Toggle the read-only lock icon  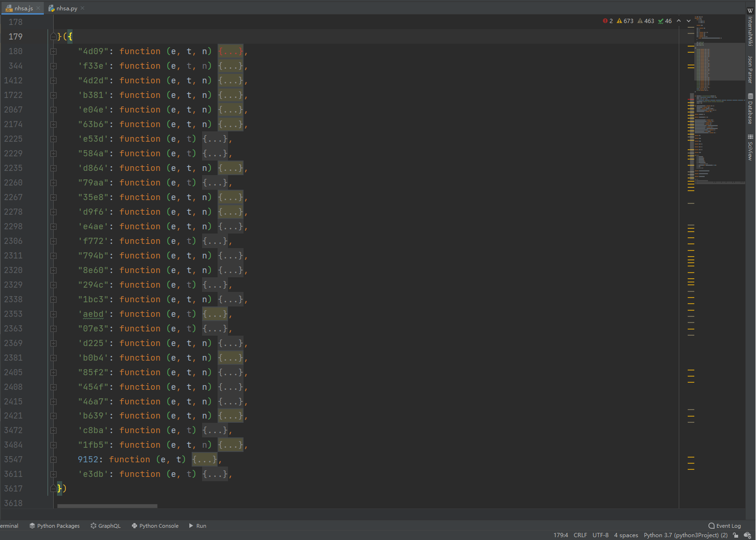pos(736,535)
